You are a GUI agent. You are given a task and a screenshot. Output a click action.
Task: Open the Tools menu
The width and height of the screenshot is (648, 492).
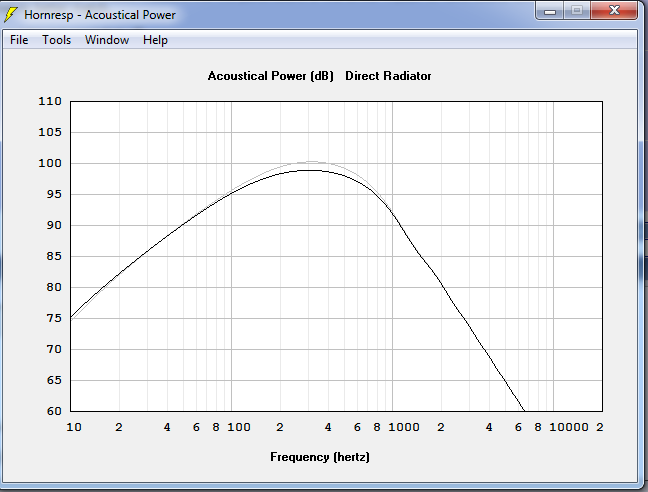coord(57,40)
